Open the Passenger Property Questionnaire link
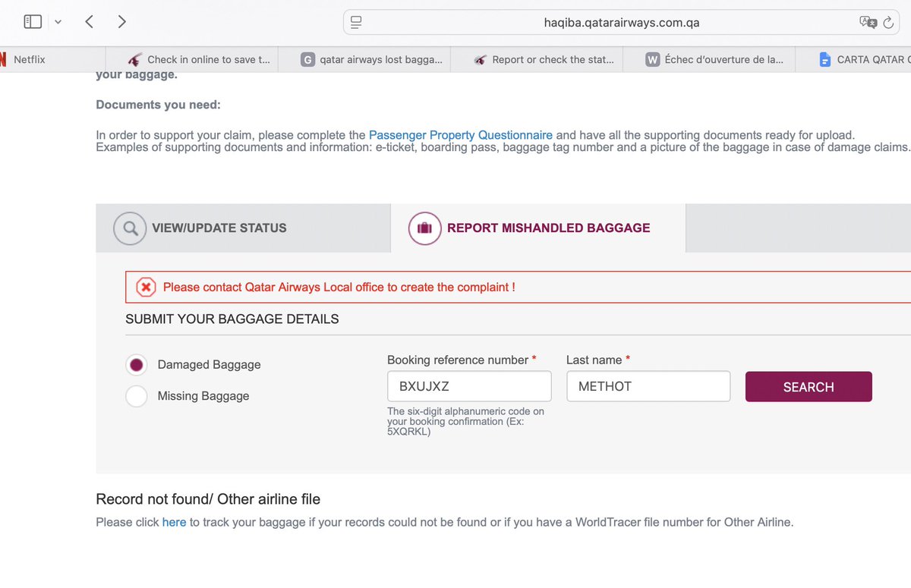 [x=461, y=135]
